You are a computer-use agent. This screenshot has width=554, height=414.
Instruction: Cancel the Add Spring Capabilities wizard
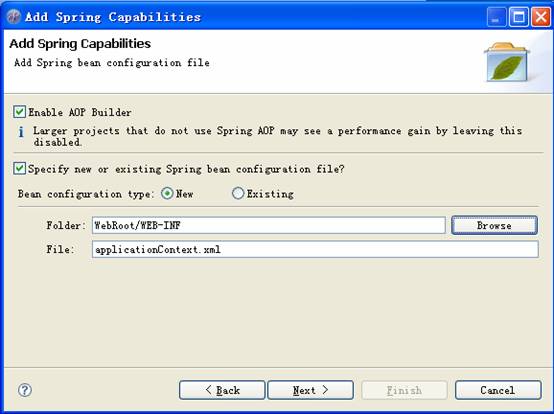click(x=498, y=390)
